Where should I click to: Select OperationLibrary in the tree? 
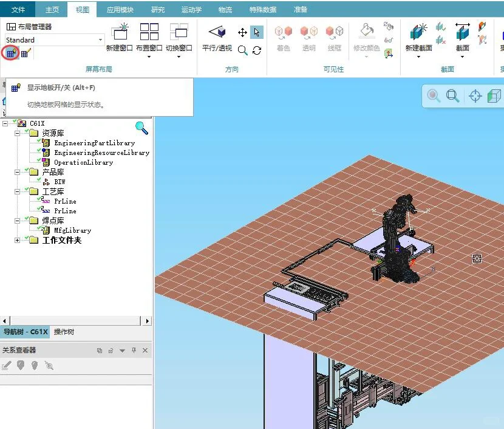(84, 162)
